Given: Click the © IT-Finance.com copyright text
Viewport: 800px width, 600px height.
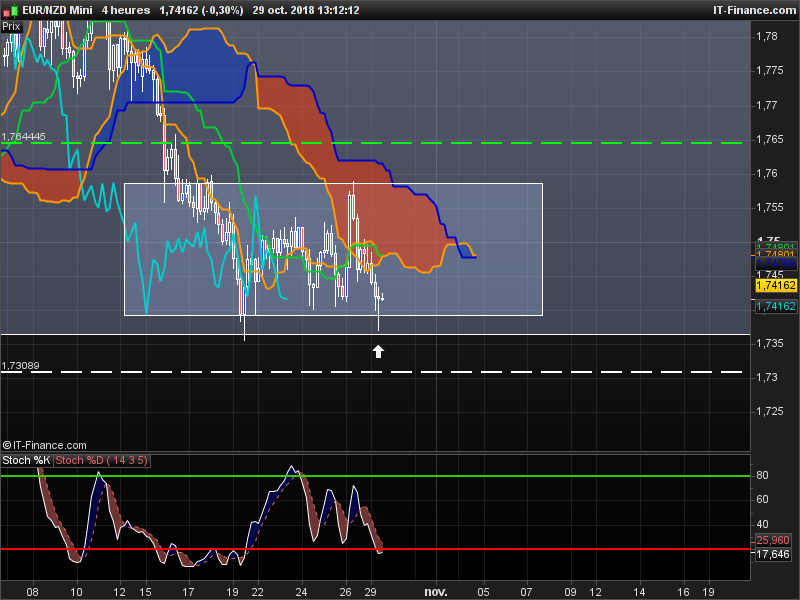Looking at the screenshot, I should 44,445.
